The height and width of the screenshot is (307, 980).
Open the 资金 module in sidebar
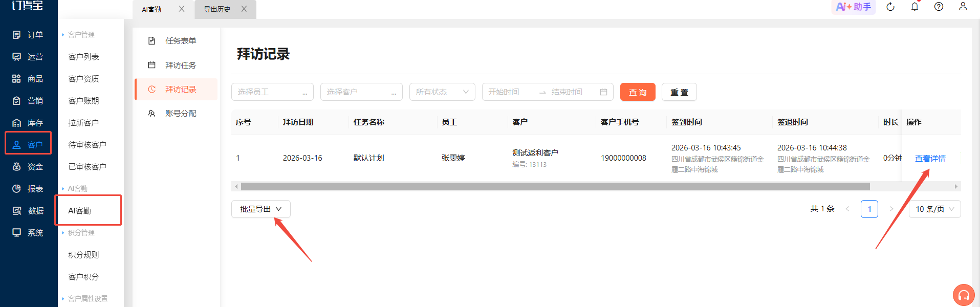pyautogui.click(x=28, y=167)
